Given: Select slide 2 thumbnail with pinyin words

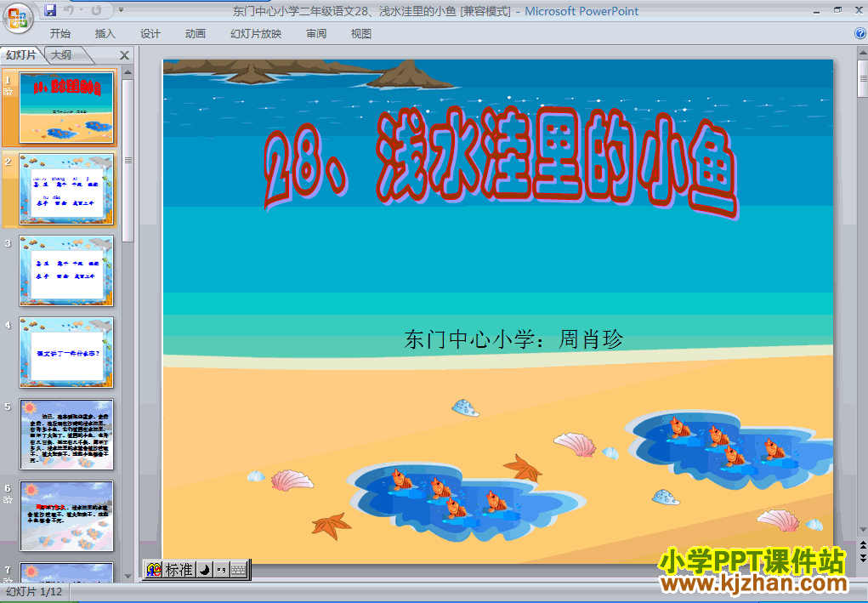Looking at the screenshot, I should pyautogui.click(x=66, y=190).
